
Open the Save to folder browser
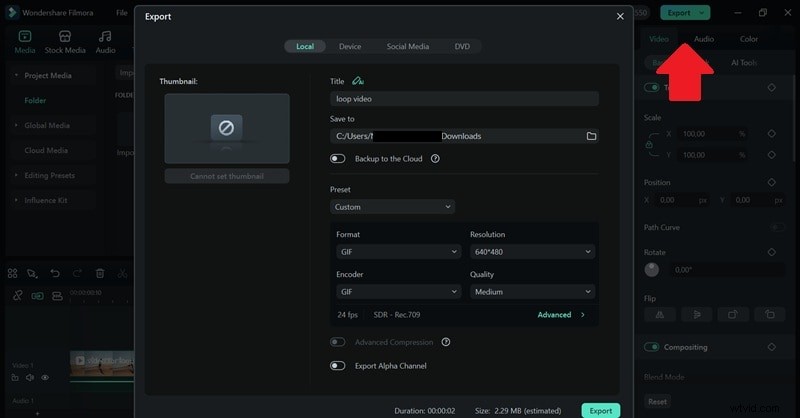click(591, 136)
